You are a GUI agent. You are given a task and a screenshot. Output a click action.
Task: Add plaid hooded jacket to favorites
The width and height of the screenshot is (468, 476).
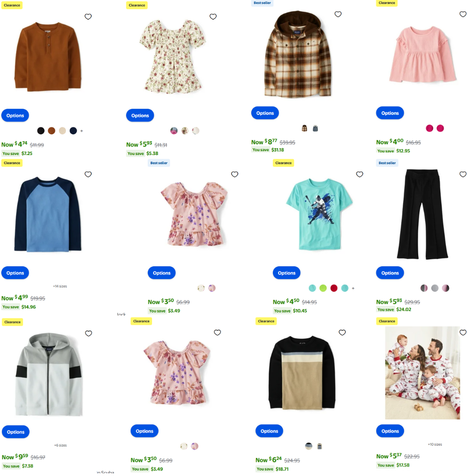[338, 14]
